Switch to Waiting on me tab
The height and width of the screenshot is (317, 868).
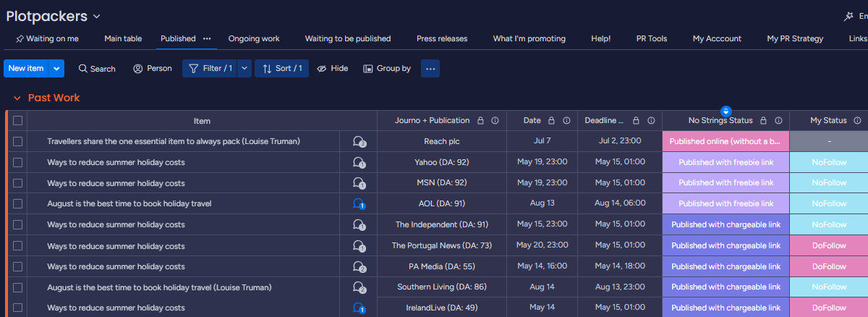coord(47,38)
